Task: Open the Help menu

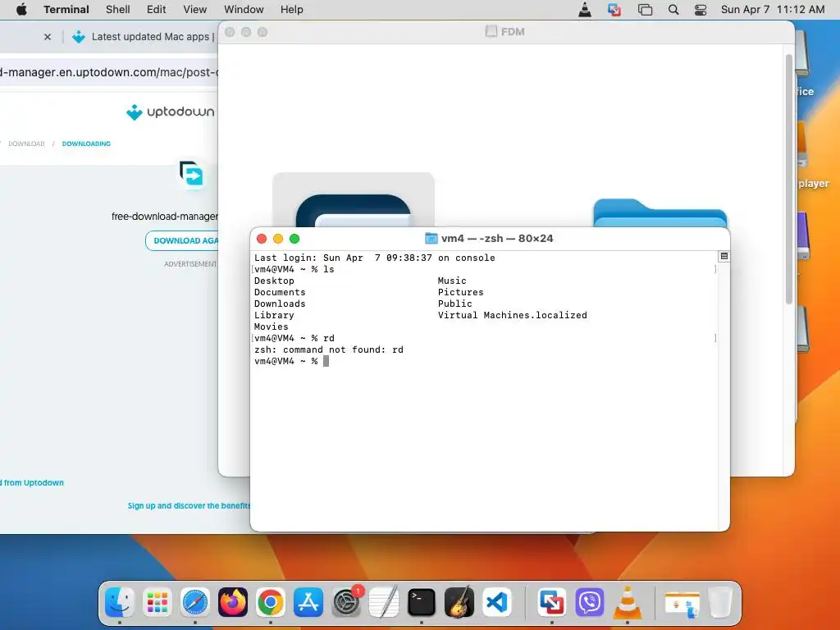Action: pyautogui.click(x=292, y=9)
